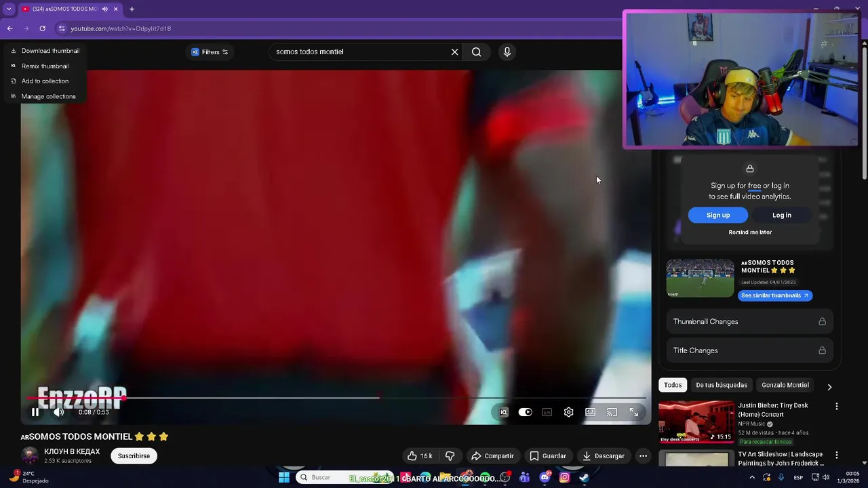This screenshot has height=488, width=868.
Task: Open the three-dot more actions menu under video
Action: pyautogui.click(x=643, y=456)
